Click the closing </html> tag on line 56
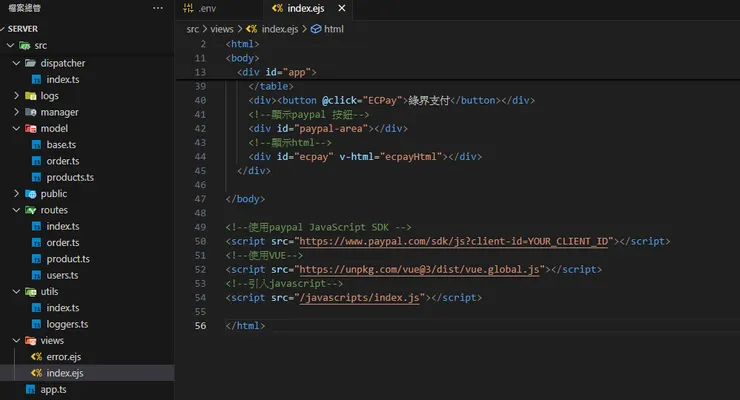This screenshot has width=740, height=400. tap(245, 326)
